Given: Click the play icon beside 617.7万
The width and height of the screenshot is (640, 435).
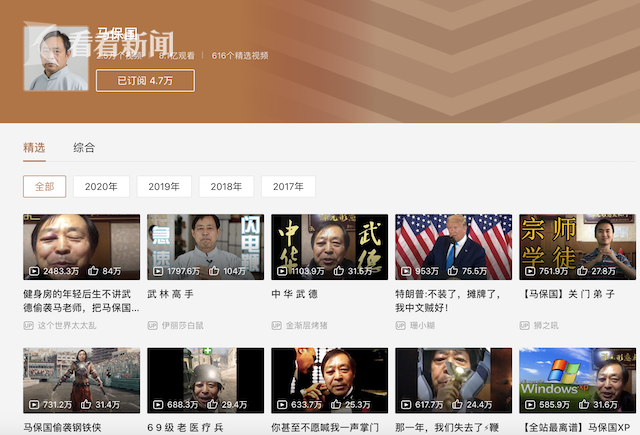Looking at the screenshot, I should point(406,404).
